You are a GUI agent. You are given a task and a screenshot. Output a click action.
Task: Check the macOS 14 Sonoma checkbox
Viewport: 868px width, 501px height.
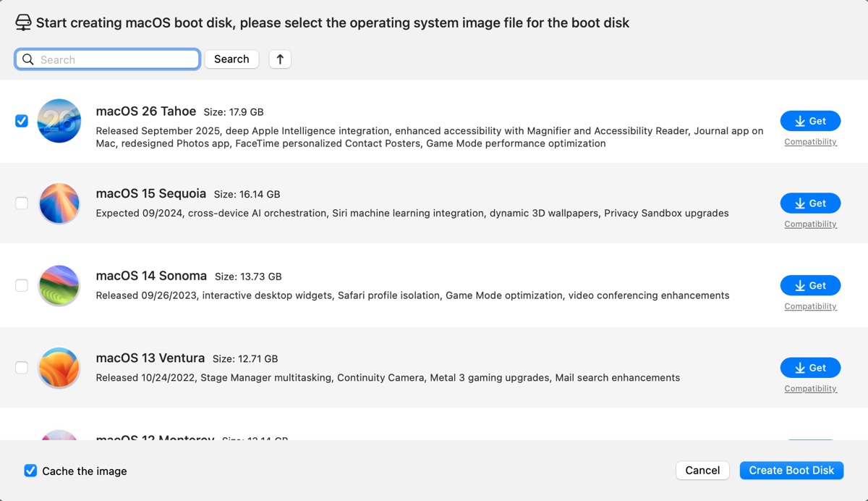(x=22, y=285)
